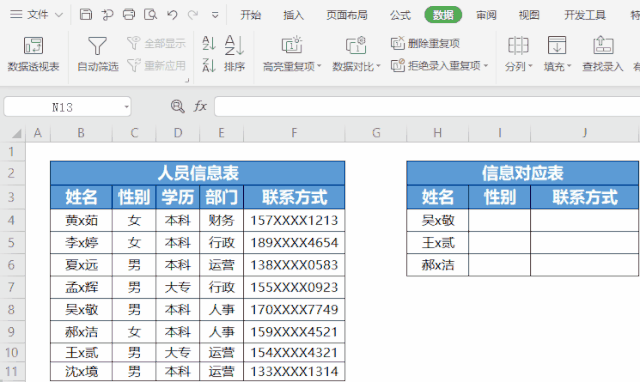Switch to the 开始 tab

point(250,16)
